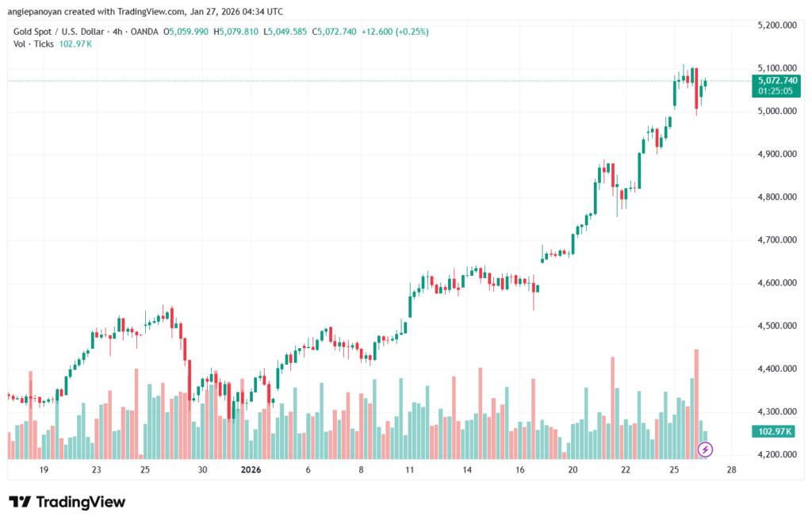Select the 19 date label on time axis
This screenshot has height=524, width=812.
[44, 470]
